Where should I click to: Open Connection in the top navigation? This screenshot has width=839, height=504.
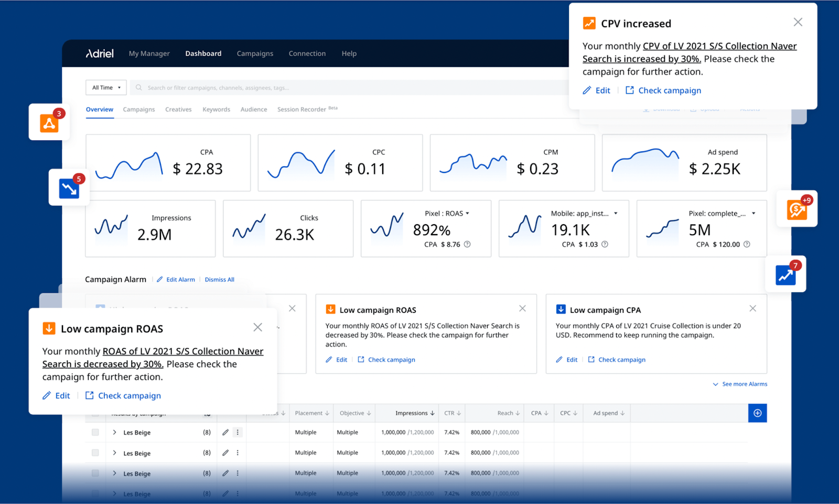click(x=307, y=53)
